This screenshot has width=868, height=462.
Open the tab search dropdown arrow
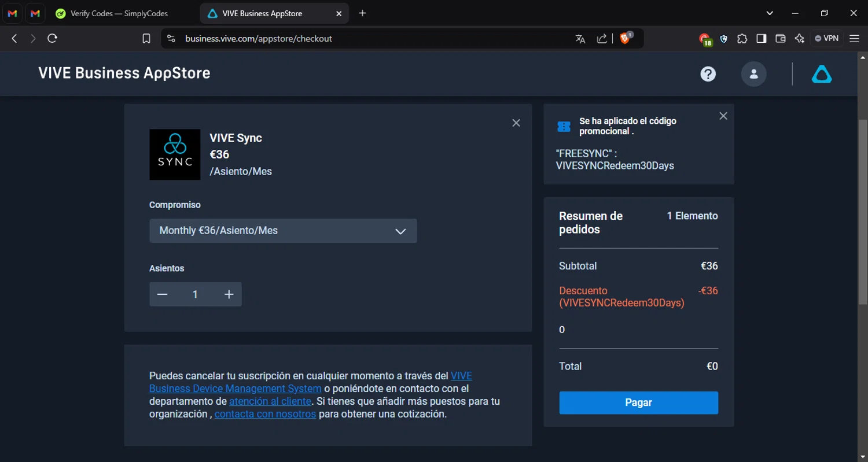(x=770, y=13)
